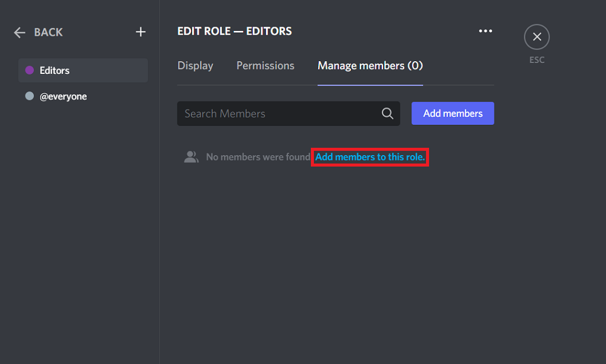Click the No members were found text
606x364 pixels.
tap(257, 156)
